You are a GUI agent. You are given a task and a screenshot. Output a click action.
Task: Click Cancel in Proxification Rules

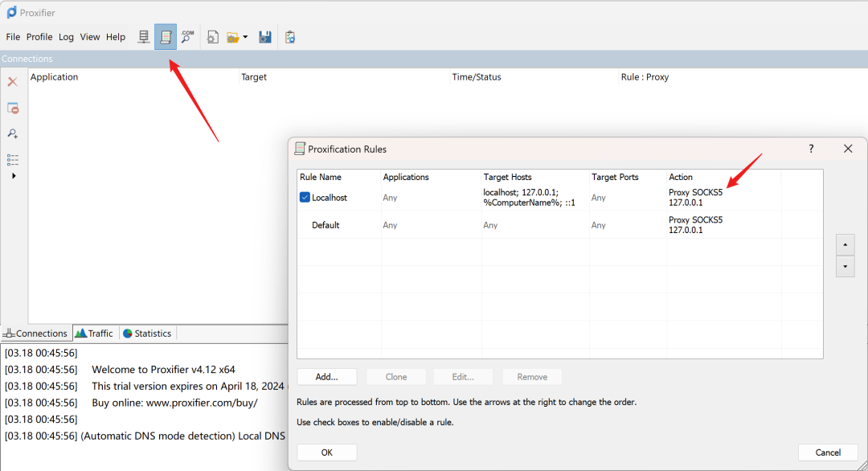(828, 453)
